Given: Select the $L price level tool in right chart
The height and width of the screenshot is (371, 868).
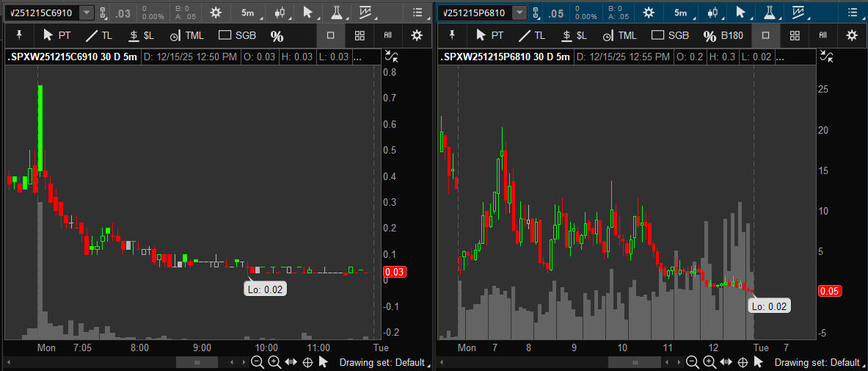Looking at the screenshot, I should [573, 35].
